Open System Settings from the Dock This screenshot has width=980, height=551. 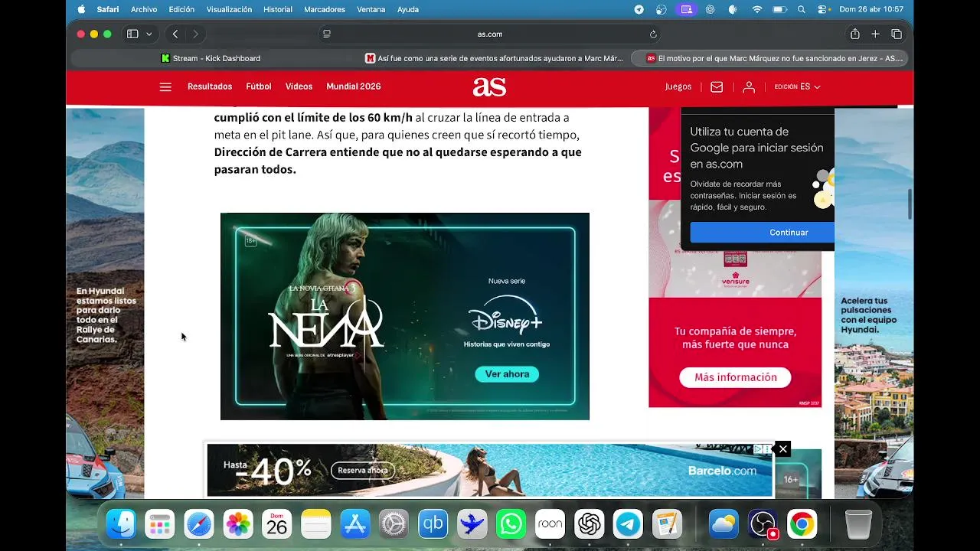[x=394, y=524]
